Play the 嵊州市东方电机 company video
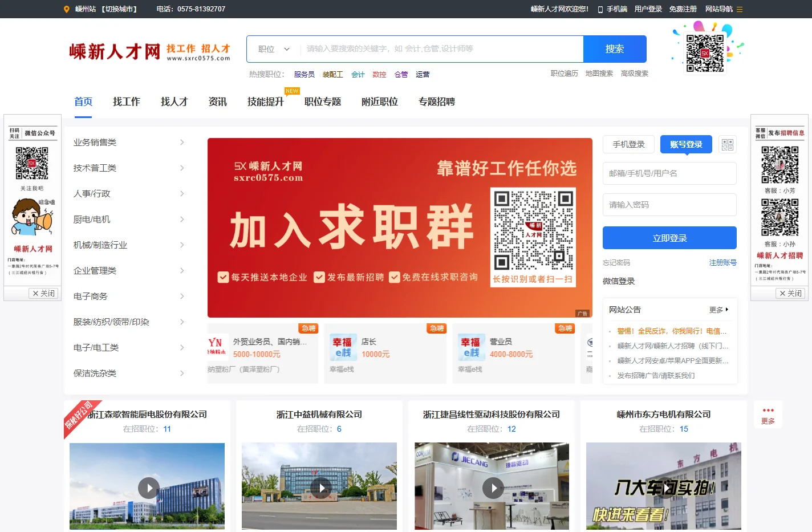 [x=665, y=488]
